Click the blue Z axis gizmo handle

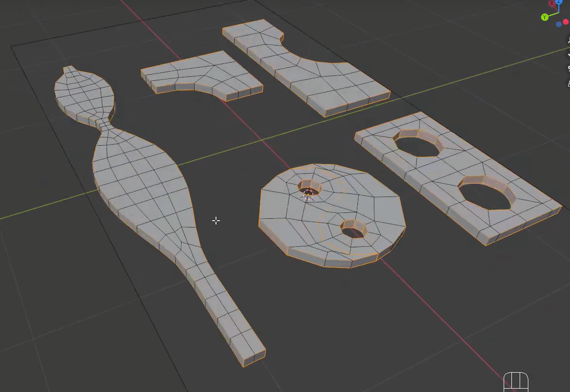pos(559,2)
